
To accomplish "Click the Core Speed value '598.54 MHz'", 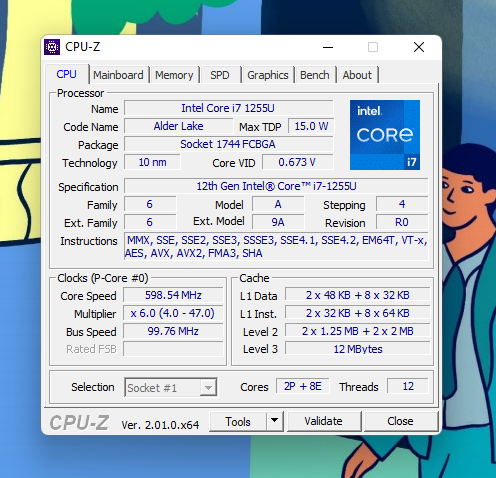I will 173,295.
